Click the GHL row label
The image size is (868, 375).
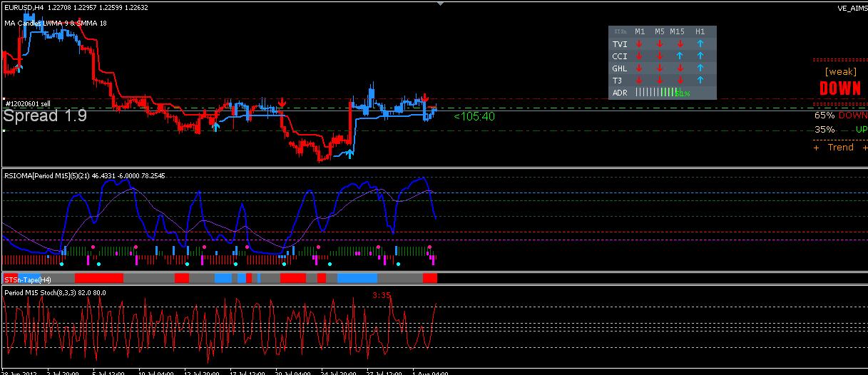(620, 68)
